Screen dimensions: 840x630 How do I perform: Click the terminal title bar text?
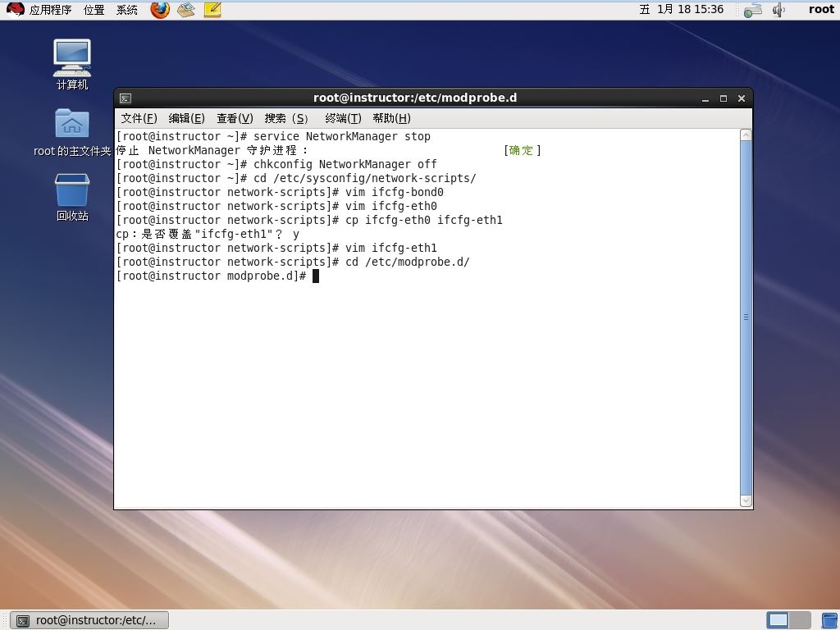click(415, 98)
